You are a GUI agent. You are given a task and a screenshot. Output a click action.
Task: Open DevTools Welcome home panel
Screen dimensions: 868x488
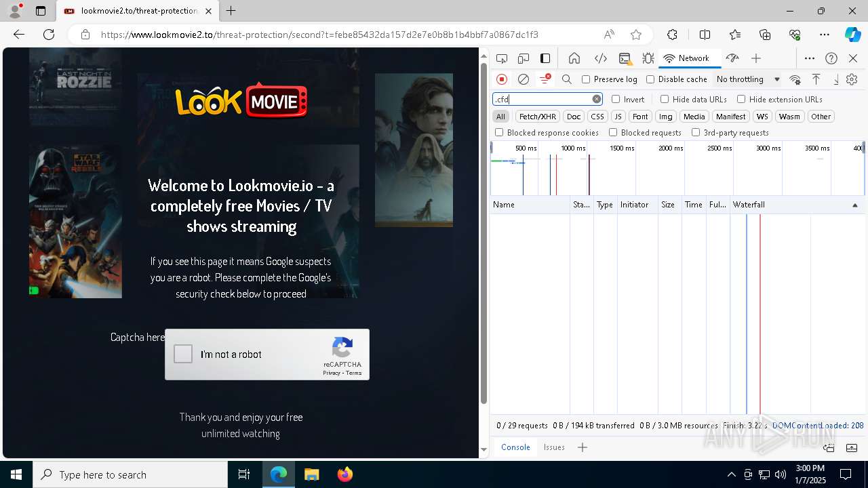pyautogui.click(x=574, y=58)
